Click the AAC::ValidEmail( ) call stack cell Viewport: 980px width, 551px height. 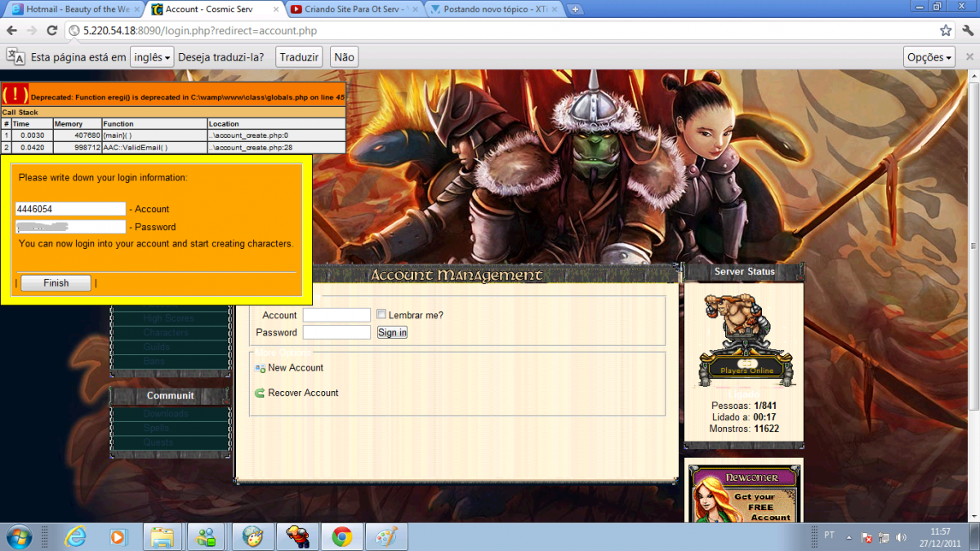(x=154, y=148)
